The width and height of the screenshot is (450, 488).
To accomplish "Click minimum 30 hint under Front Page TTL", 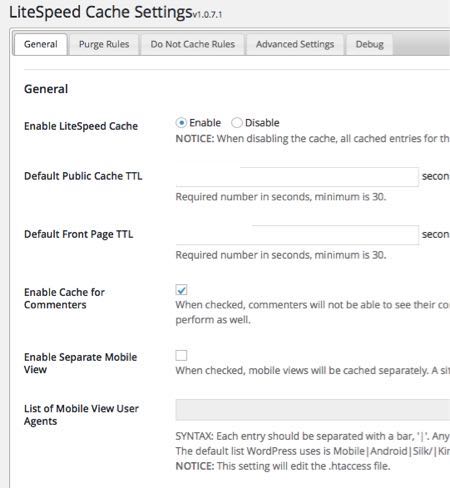I will 281,255.
